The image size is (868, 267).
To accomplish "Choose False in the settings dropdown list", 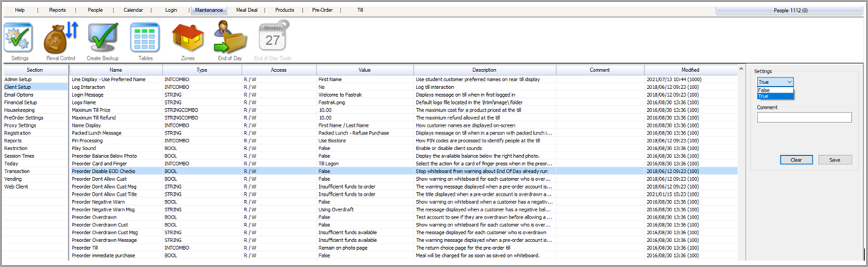I will point(775,90).
